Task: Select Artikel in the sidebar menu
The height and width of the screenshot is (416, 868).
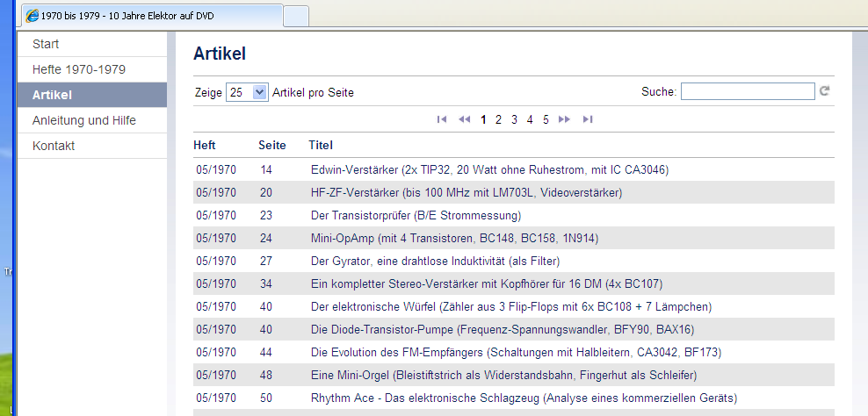Action: [x=92, y=95]
